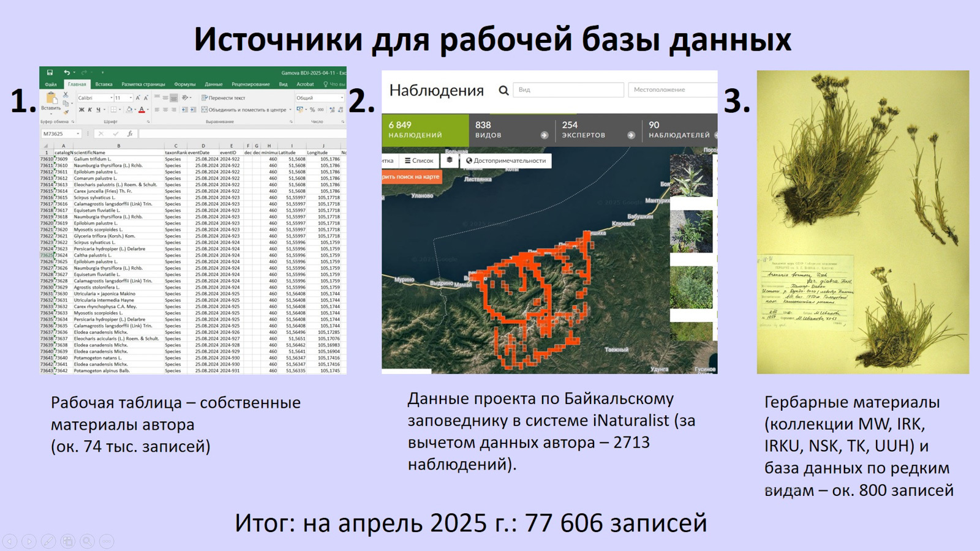The image size is (980, 551).
Task: Click the percent style icon
Action: (x=312, y=110)
